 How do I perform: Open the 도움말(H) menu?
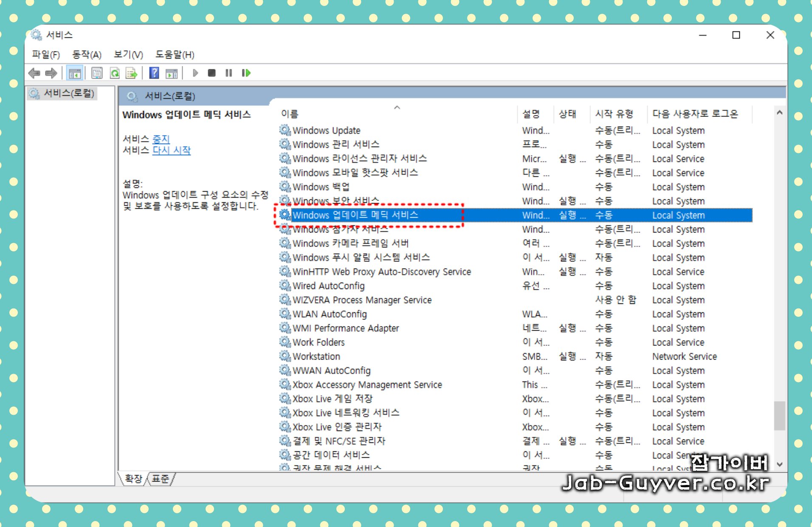click(x=175, y=54)
